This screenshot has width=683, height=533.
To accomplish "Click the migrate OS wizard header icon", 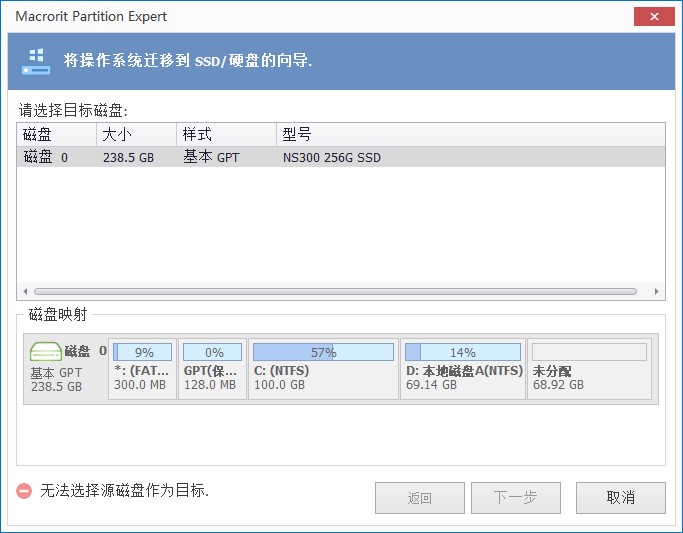I will (37, 61).
